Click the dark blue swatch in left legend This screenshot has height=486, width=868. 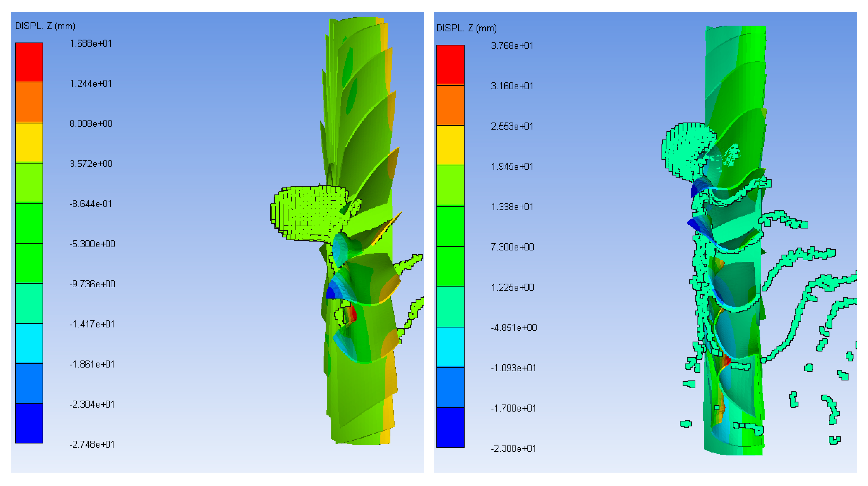click(29, 423)
